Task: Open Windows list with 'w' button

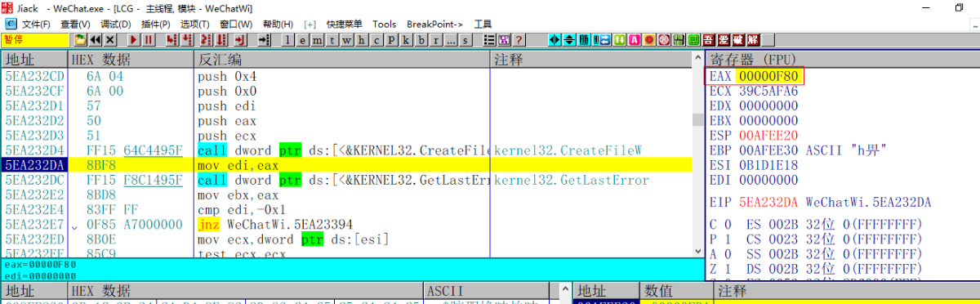Action: pos(346,39)
